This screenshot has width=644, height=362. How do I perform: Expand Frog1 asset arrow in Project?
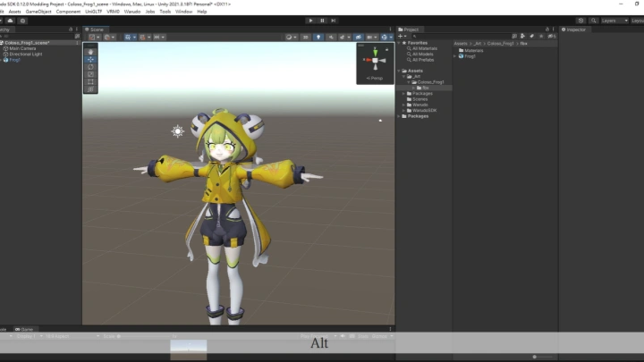tap(455, 56)
